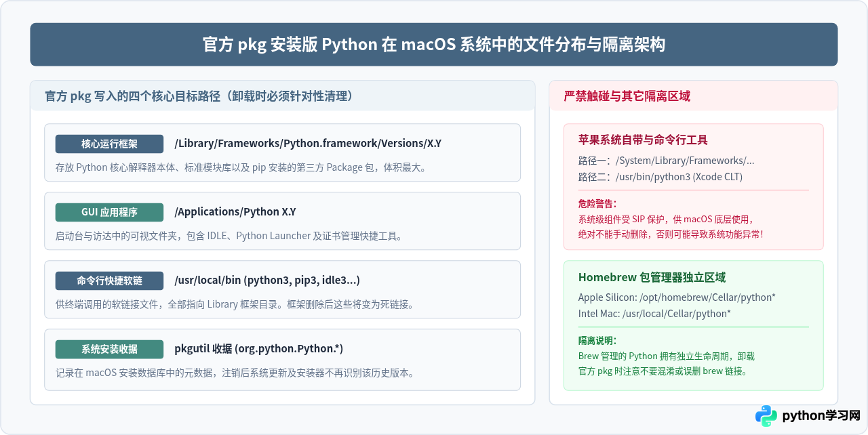Click the description starting 供终端调用的软链接文件
868x435 pixels.
pos(235,304)
